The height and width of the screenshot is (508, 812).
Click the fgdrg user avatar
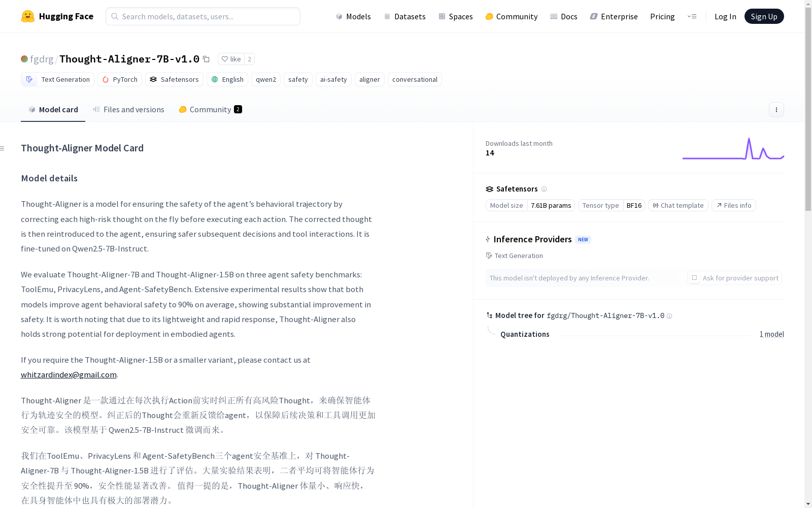point(24,59)
